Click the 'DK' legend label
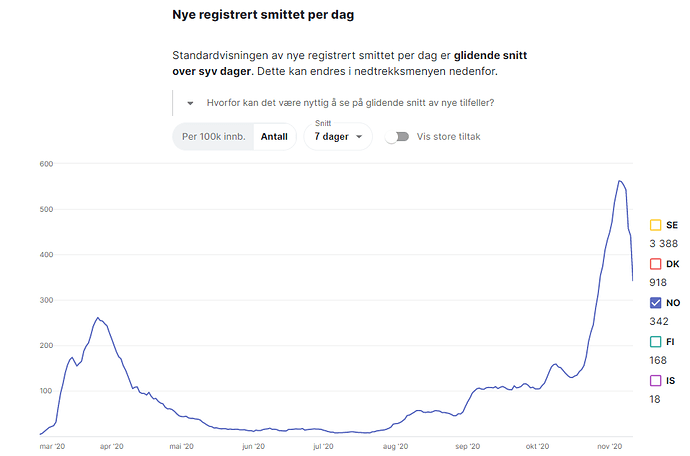The image size is (690, 456). [x=672, y=264]
